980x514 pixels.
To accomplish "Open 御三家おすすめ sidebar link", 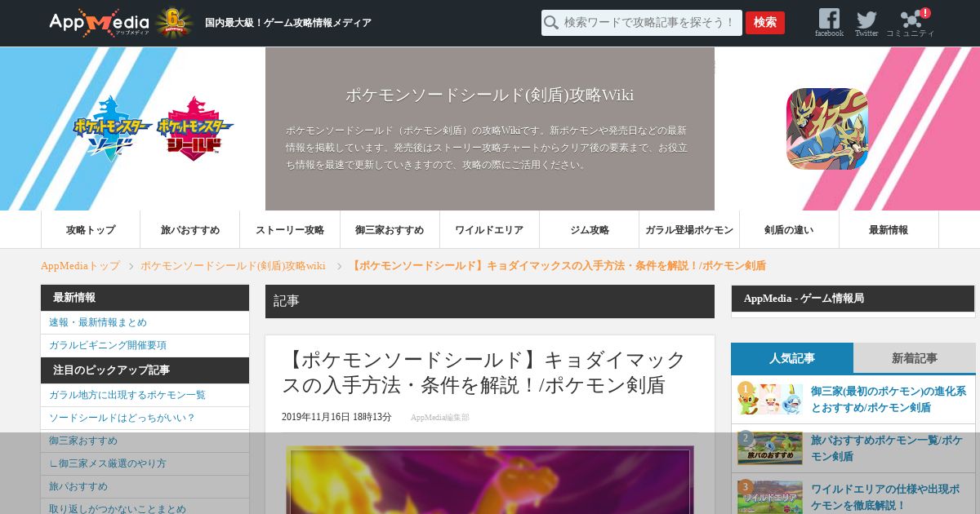I will click(x=145, y=441).
